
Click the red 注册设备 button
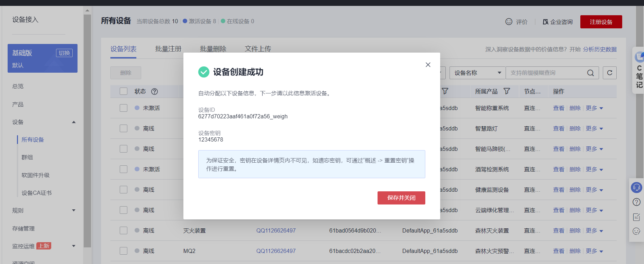tap(601, 22)
